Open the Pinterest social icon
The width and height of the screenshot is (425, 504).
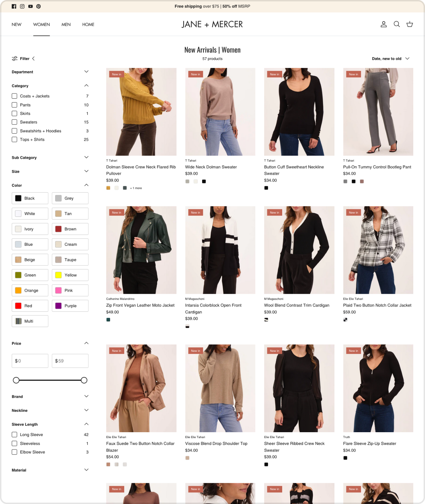39,6
